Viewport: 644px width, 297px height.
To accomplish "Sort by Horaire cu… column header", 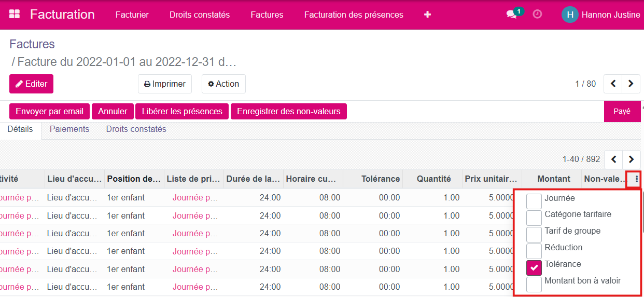I will [x=313, y=179].
